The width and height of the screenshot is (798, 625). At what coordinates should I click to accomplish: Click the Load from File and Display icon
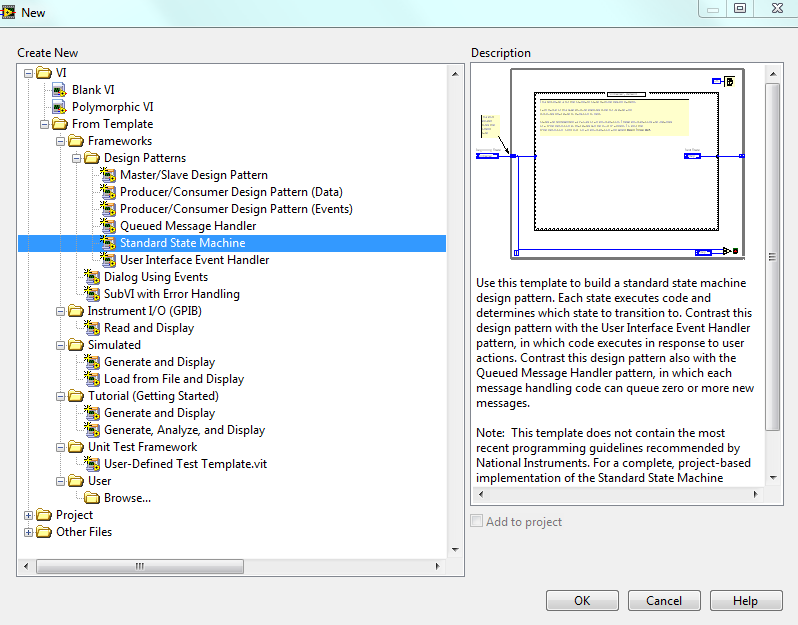tap(92, 379)
